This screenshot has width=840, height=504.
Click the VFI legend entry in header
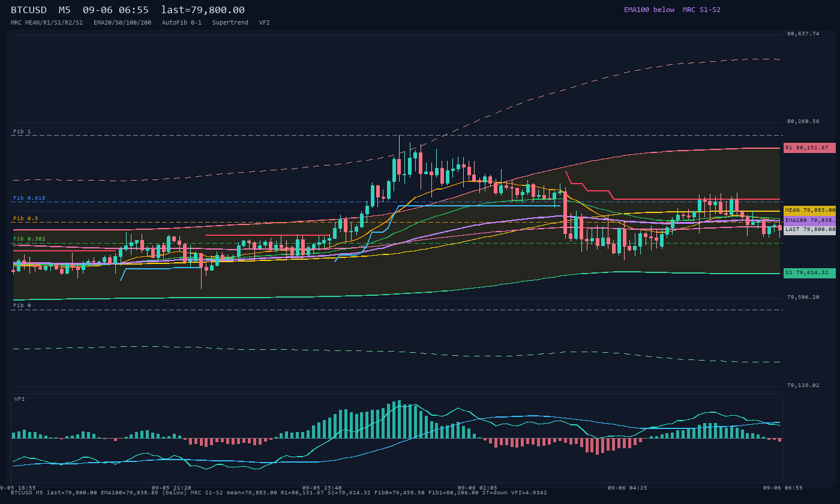[265, 22]
